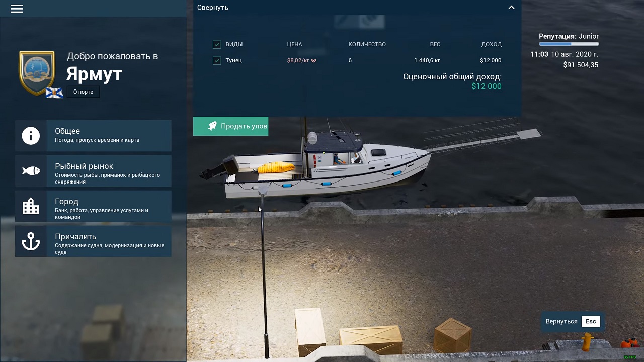The width and height of the screenshot is (644, 362).
Task: Click the building icon for Город
Action: 31,206
